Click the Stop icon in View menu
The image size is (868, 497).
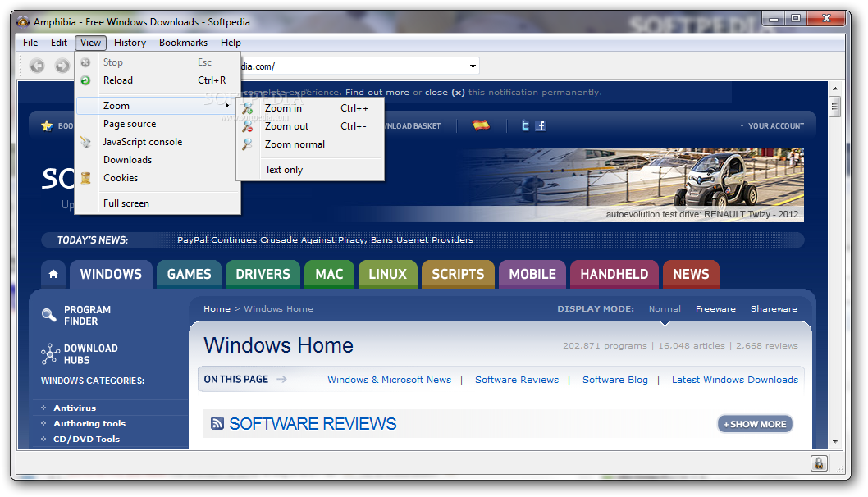pyautogui.click(x=85, y=62)
